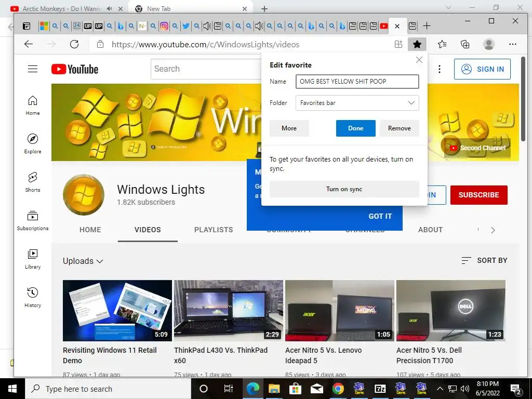Click Turn on sync

344,189
